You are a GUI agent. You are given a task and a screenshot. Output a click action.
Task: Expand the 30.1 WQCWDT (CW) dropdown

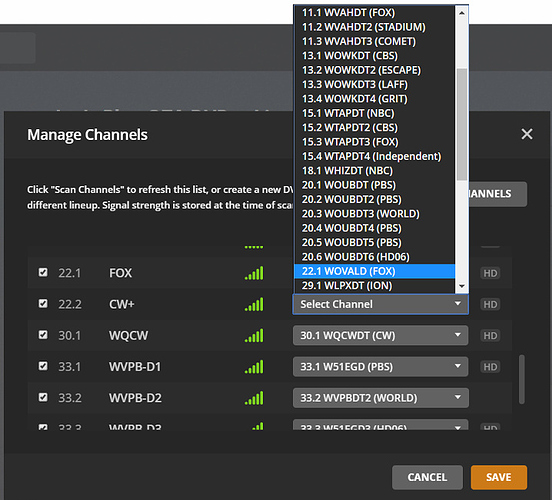click(381, 336)
